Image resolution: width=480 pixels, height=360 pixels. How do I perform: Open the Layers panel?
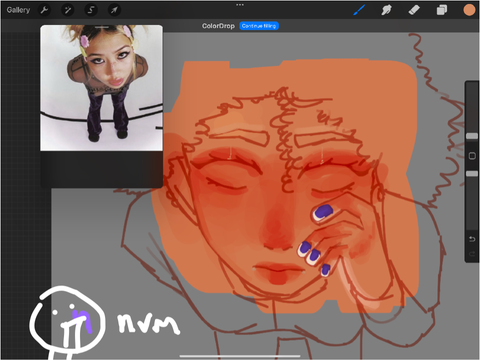[442, 10]
